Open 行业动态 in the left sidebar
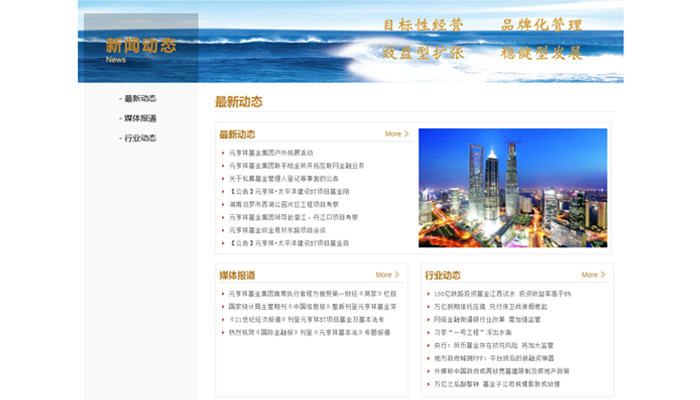700x400 pixels. click(x=140, y=138)
